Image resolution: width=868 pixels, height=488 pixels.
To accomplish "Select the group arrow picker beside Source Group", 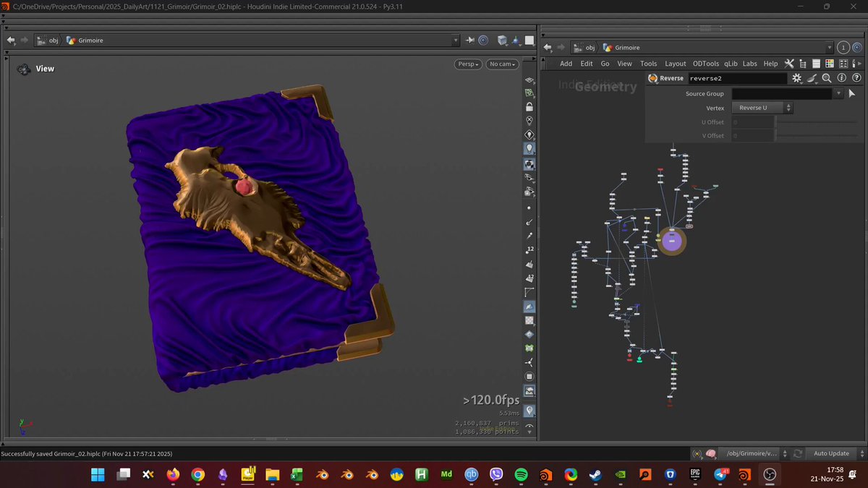I will coord(852,93).
